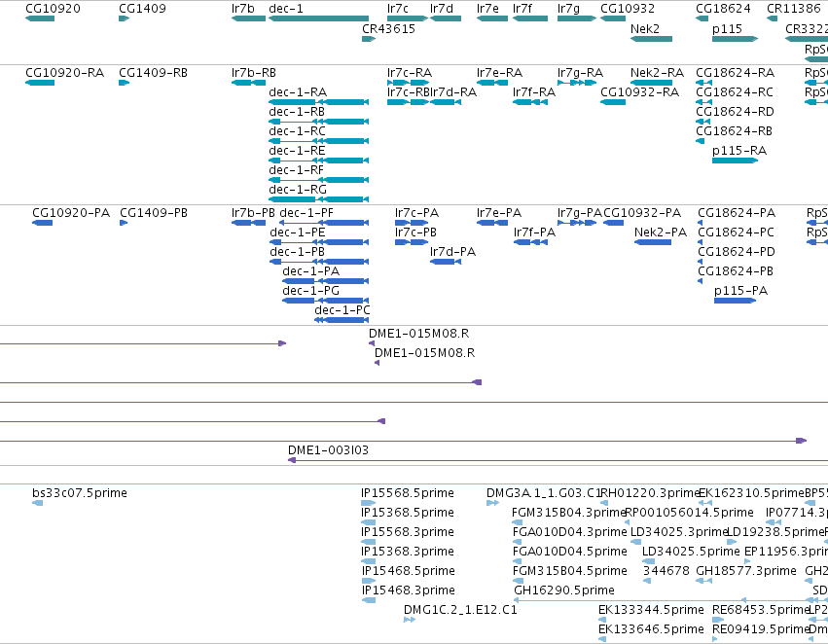The width and height of the screenshot is (828, 644).
Task: Select transcript dec-1-RC label
Action: click(298, 131)
